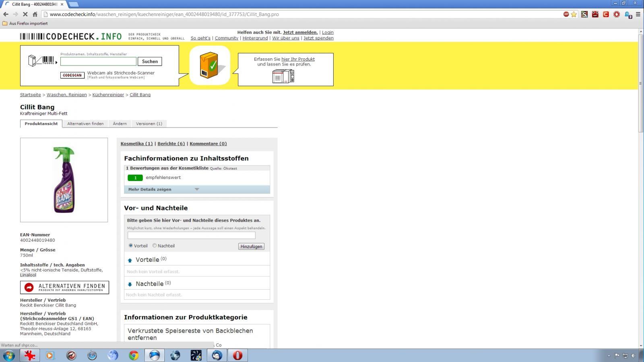Open the Alternativen finden tab
The height and width of the screenshot is (362, 644).
85,123
